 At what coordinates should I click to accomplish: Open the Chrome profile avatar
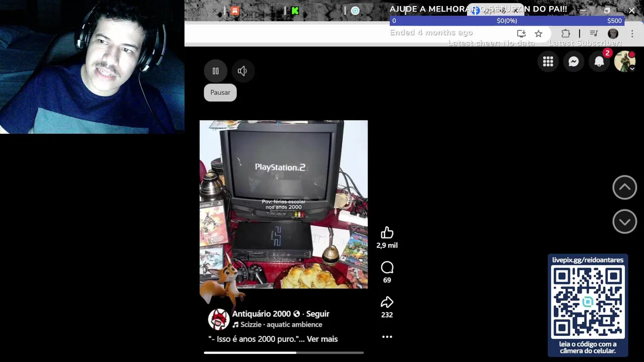click(613, 34)
